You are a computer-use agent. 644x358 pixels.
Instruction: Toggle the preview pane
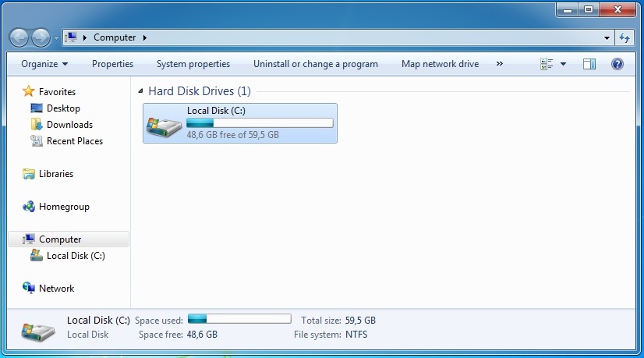pyautogui.click(x=589, y=64)
